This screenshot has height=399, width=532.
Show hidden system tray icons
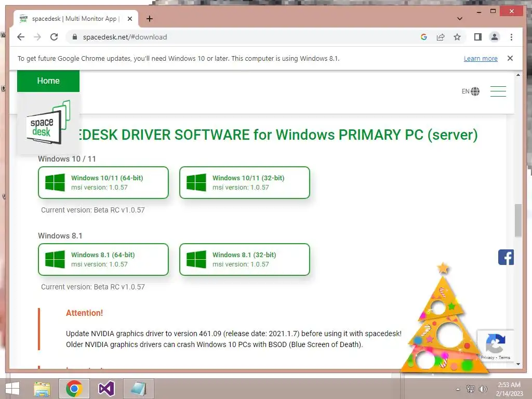pyautogui.click(x=458, y=389)
